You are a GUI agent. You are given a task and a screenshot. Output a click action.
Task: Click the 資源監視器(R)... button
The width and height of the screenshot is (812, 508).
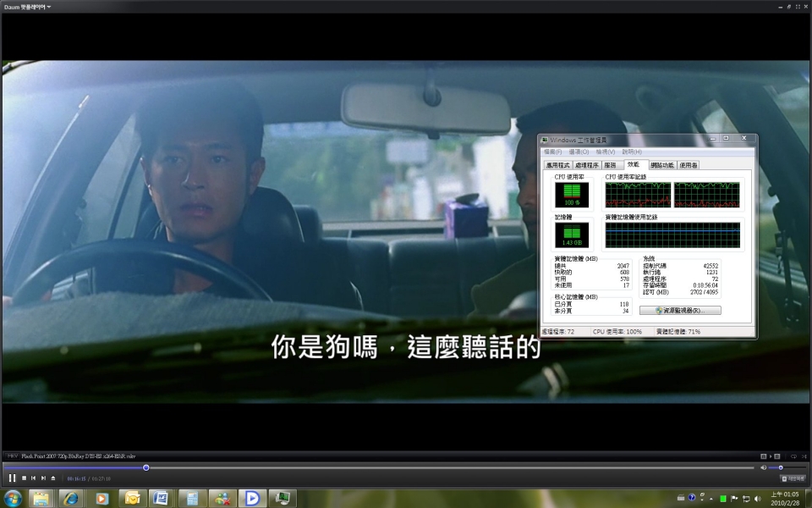[x=680, y=311]
